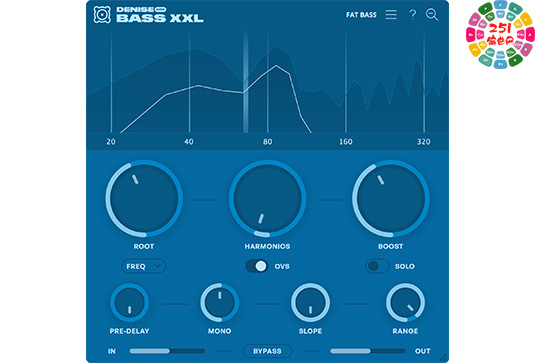Image resolution: width=535 pixels, height=363 pixels.
Task: Click the resize grip in bottom corner
Action: (x=444, y=358)
